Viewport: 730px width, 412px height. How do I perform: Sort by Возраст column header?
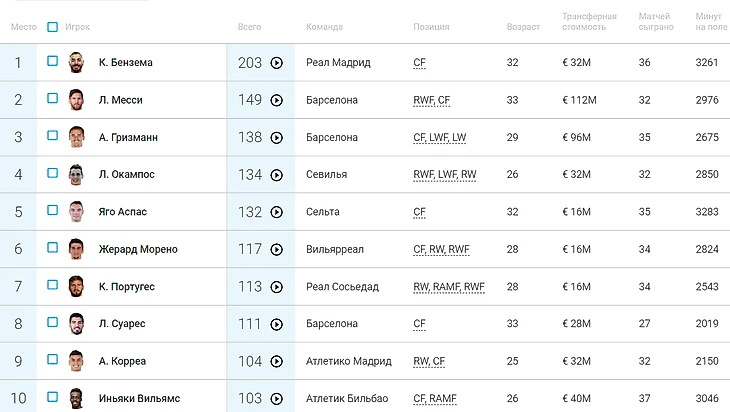tap(523, 27)
